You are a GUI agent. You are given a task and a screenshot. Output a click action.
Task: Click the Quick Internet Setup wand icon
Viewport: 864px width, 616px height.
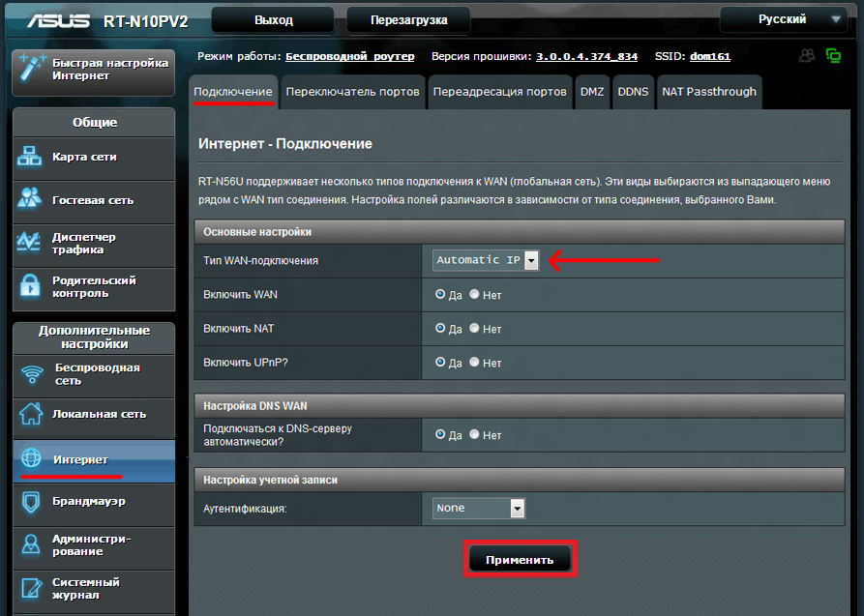point(31,69)
